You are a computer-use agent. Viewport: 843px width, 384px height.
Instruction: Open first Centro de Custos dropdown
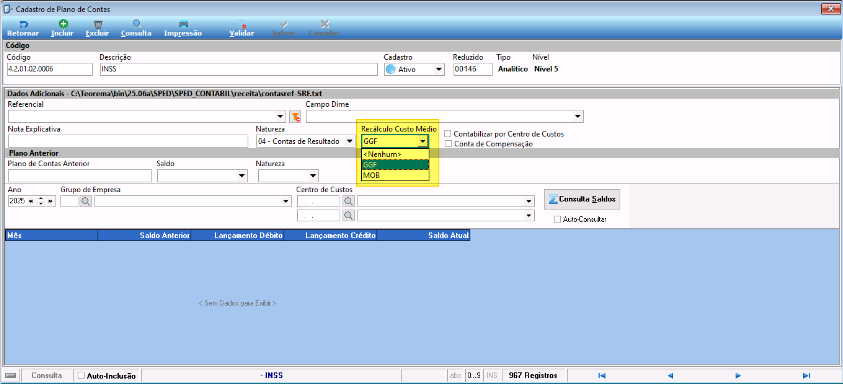click(x=529, y=201)
